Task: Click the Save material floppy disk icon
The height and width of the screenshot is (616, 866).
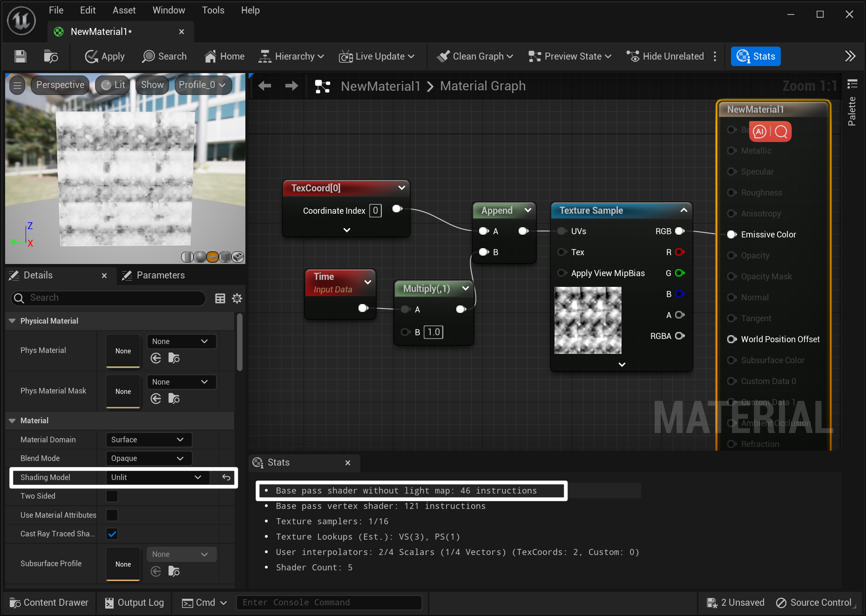Action: tap(20, 56)
